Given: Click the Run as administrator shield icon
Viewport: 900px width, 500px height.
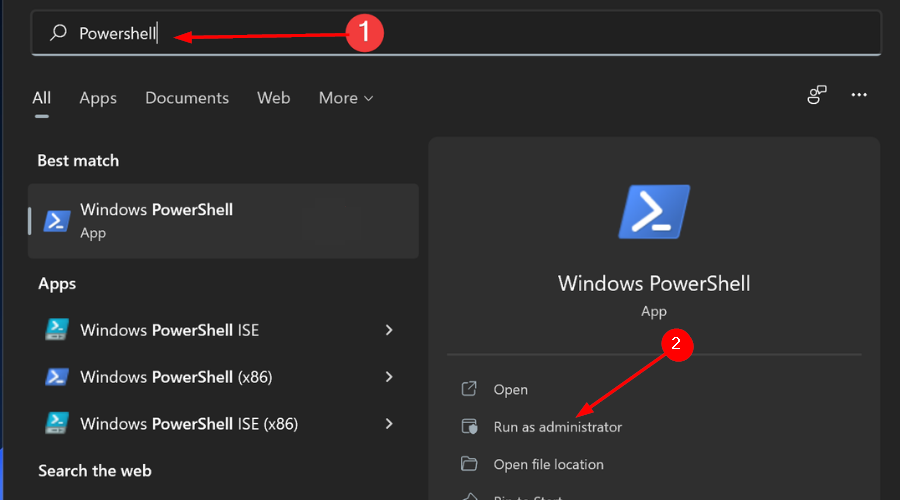Looking at the screenshot, I should pyautogui.click(x=469, y=426).
